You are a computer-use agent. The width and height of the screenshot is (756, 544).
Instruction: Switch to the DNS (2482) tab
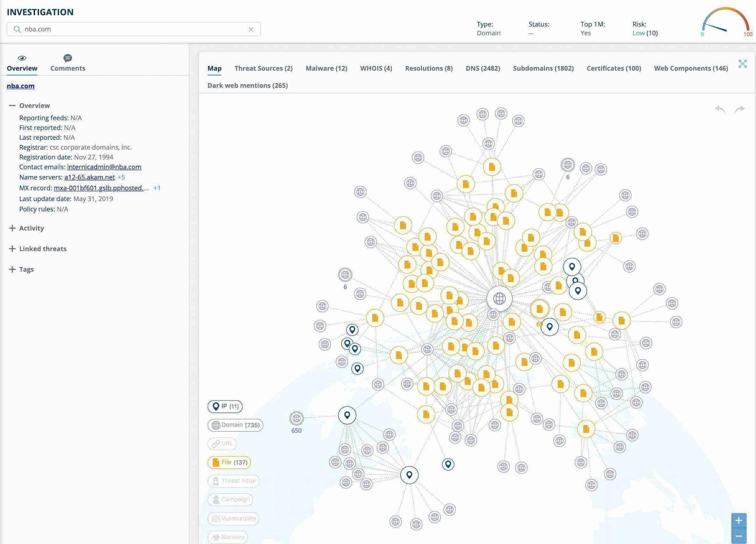coord(483,68)
